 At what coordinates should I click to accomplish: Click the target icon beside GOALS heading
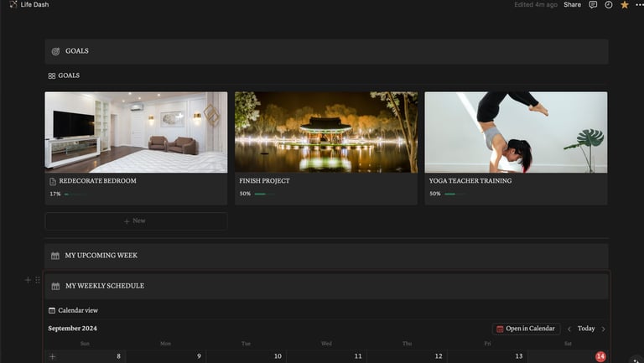[x=55, y=51]
